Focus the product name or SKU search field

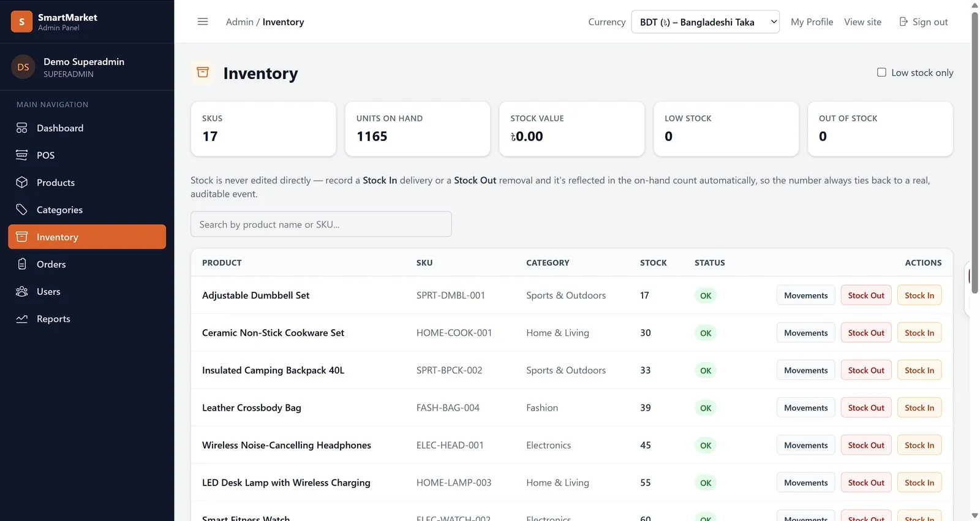(321, 224)
